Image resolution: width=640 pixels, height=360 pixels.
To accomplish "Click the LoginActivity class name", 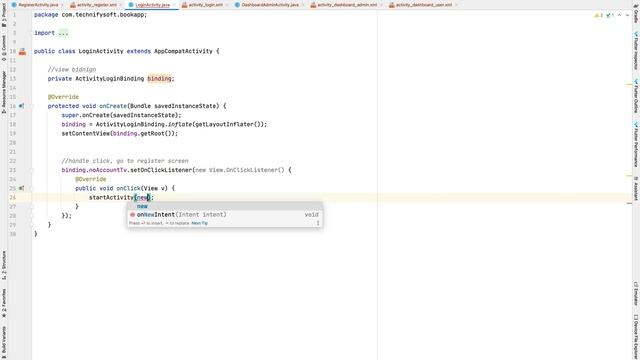I will pos(101,51).
